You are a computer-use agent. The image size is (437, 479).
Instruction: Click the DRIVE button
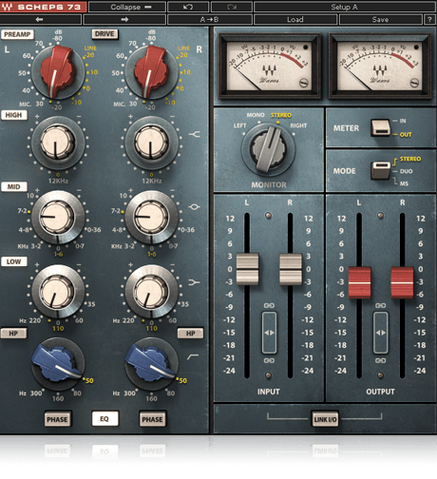coord(105,34)
